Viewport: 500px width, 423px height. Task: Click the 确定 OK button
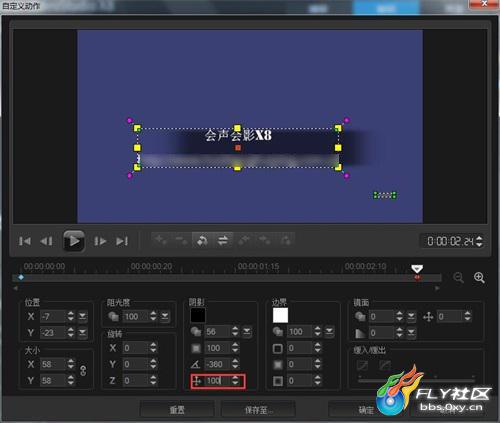(x=365, y=410)
